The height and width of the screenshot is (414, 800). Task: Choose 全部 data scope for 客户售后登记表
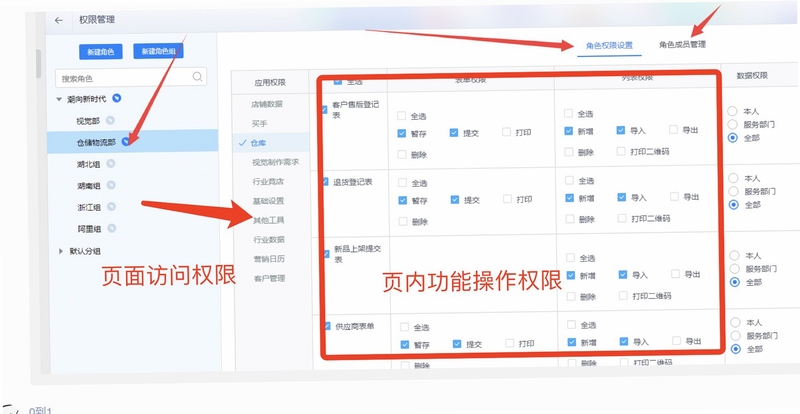[x=733, y=137]
